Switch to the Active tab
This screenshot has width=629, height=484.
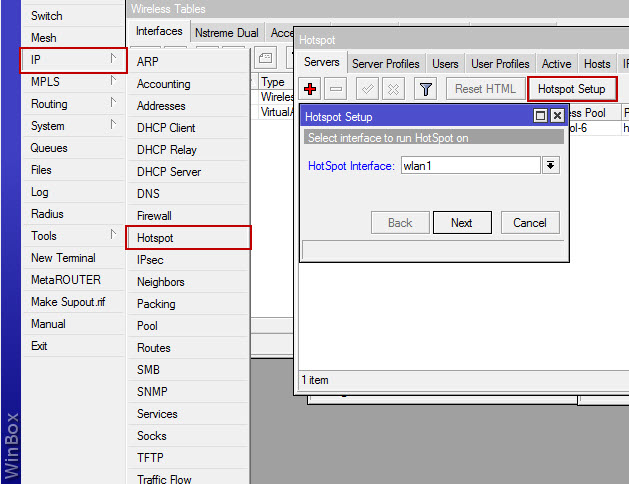[556, 64]
